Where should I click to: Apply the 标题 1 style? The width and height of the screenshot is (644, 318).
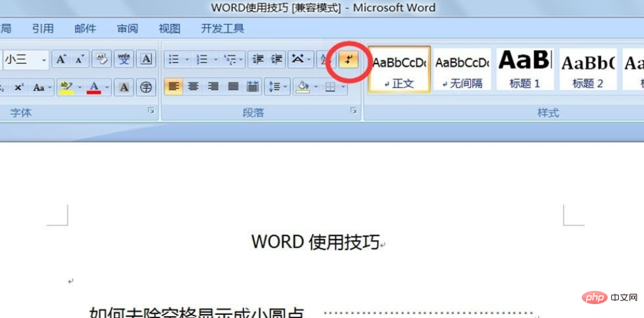point(525,69)
